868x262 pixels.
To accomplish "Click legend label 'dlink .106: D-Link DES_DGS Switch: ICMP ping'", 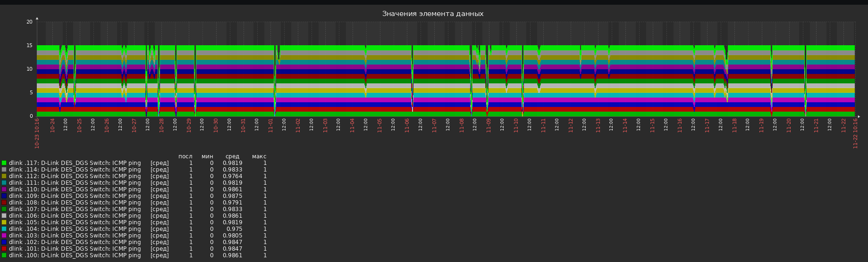I will [75, 216].
